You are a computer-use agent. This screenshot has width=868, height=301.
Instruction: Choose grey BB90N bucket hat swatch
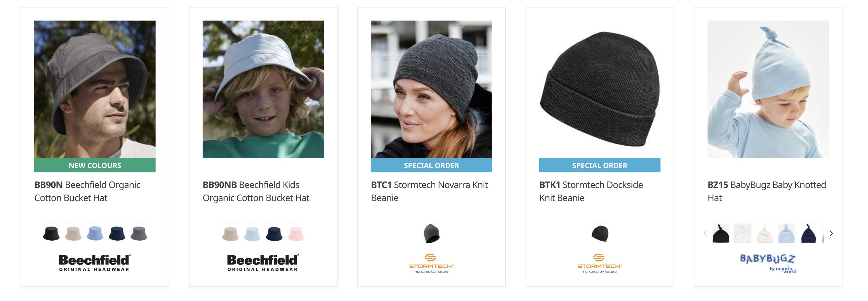pyautogui.click(x=139, y=233)
